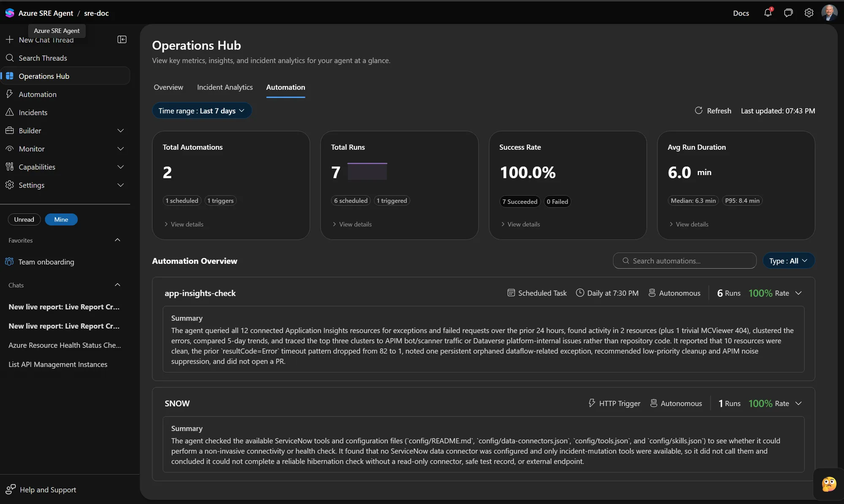Switch to the Overview tab

pyautogui.click(x=168, y=87)
